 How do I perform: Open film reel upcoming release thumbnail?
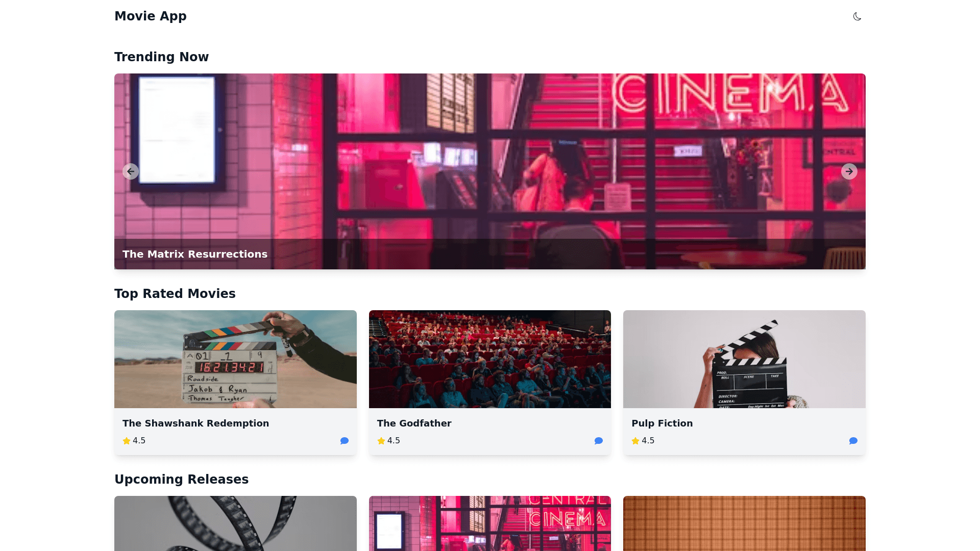pos(235,523)
